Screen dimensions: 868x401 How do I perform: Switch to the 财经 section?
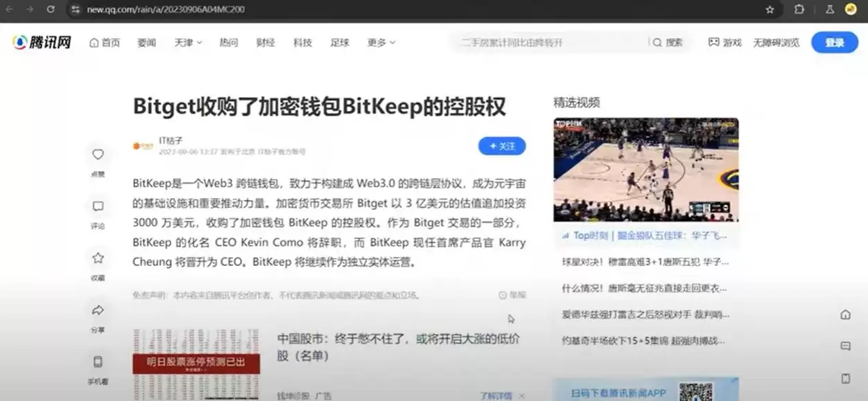click(x=266, y=42)
